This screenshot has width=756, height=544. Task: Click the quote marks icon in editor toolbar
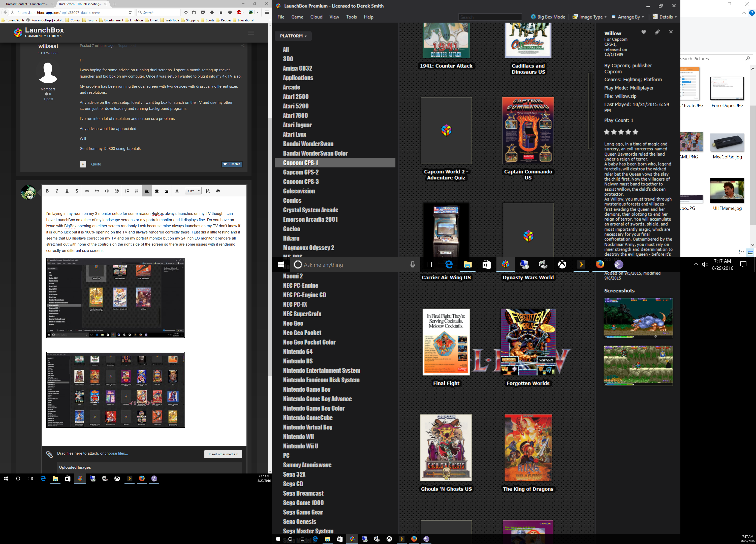[97, 191]
